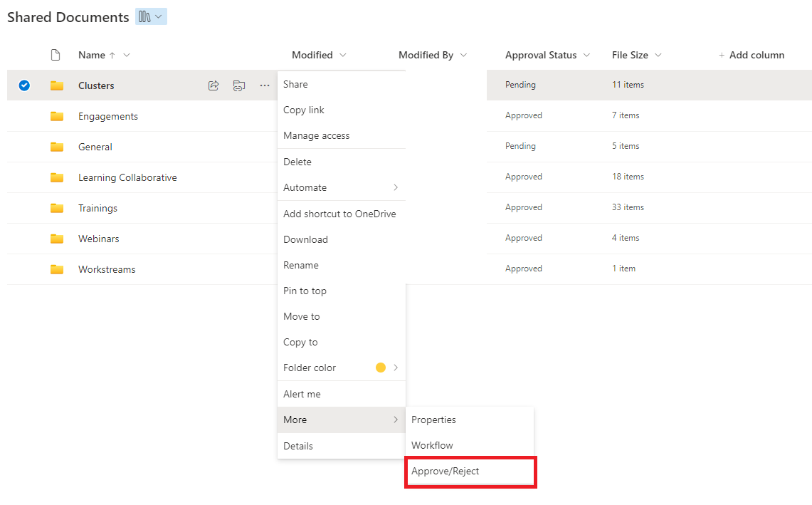
Task: Deselect the Clusters row checkbox
Action: click(23, 85)
